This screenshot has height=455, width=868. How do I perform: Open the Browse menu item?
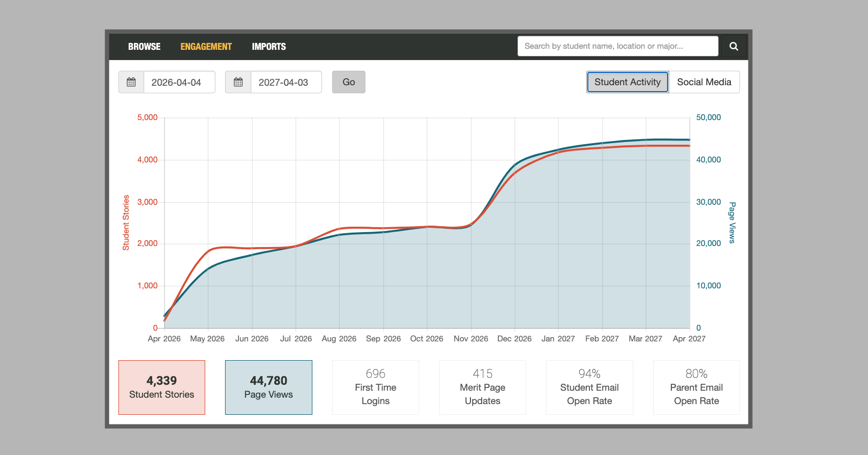pos(144,47)
